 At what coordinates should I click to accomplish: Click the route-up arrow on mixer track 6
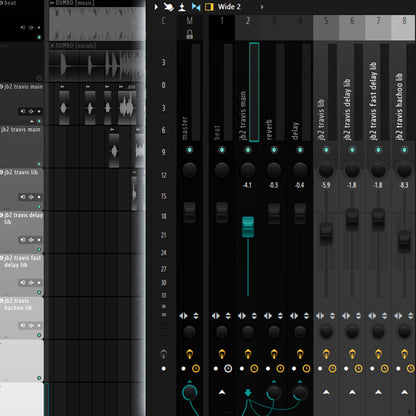click(x=352, y=392)
